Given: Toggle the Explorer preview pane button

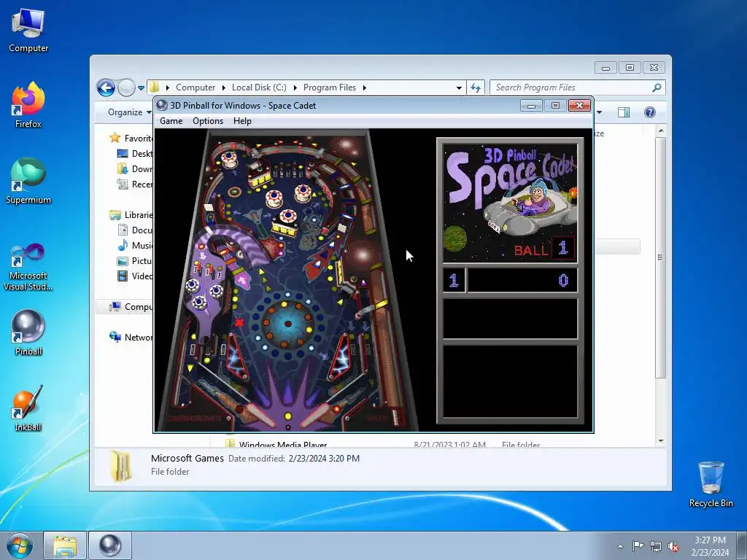Looking at the screenshot, I should point(623,112).
